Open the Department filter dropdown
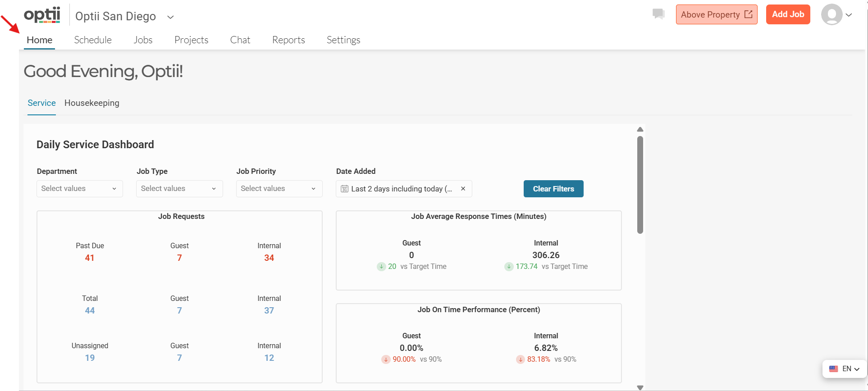 [x=79, y=189]
